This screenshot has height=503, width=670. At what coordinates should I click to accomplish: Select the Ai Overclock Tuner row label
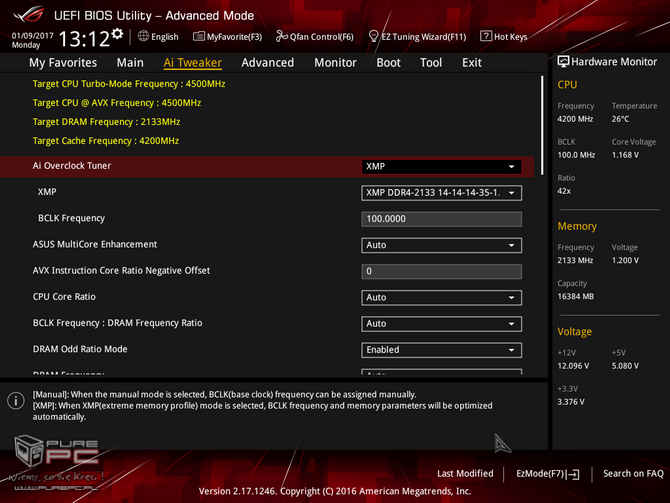pyautogui.click(x=72, y=166)
